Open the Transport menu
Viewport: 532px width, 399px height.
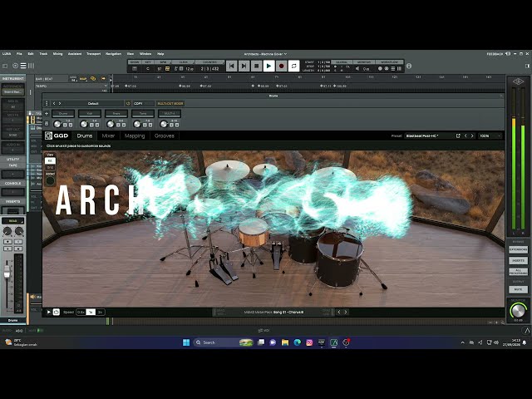coord(94,53)
